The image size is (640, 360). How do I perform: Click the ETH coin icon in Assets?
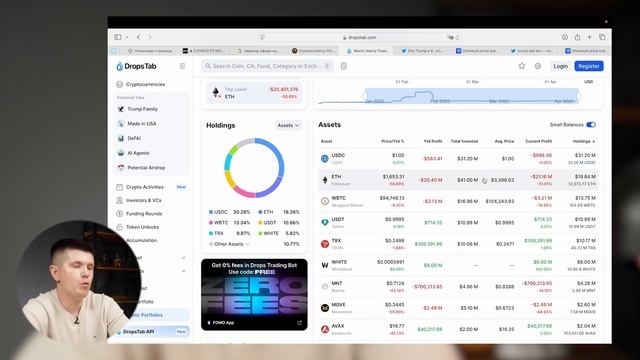pyautogui.click(x=325, y=180)
